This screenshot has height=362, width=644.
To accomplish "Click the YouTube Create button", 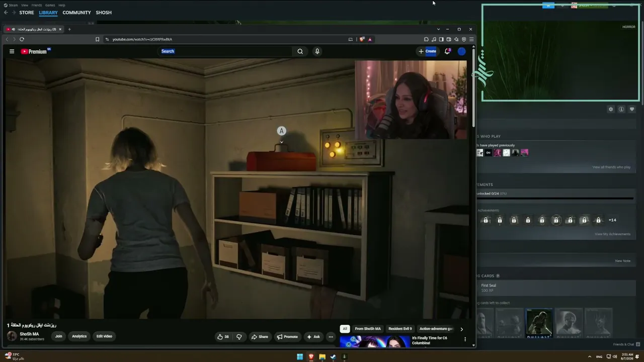I will click(428, 51).
